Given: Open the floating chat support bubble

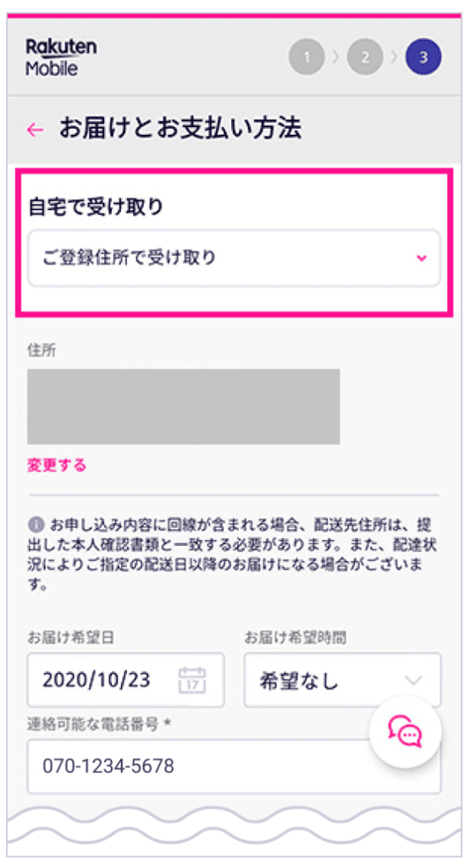Looking at the screenshot, I should tap(406, 732).
